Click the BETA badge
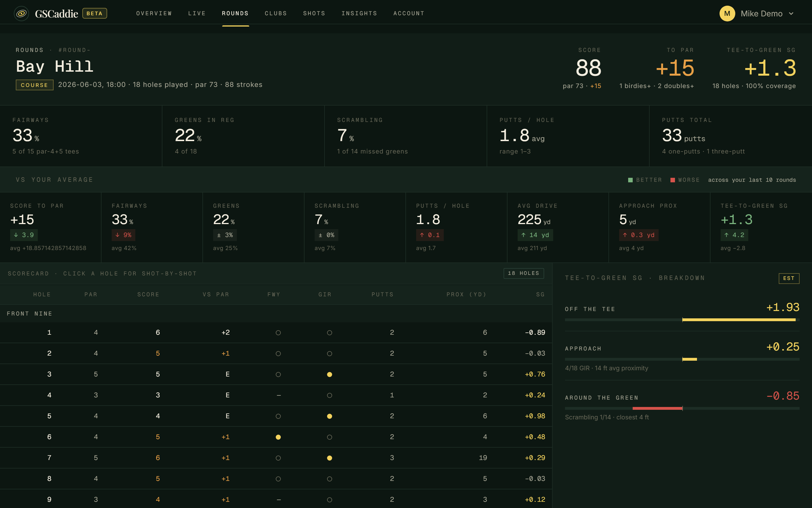Image resolution: width=812 pixels, height=508 pixels. (95, 14)
